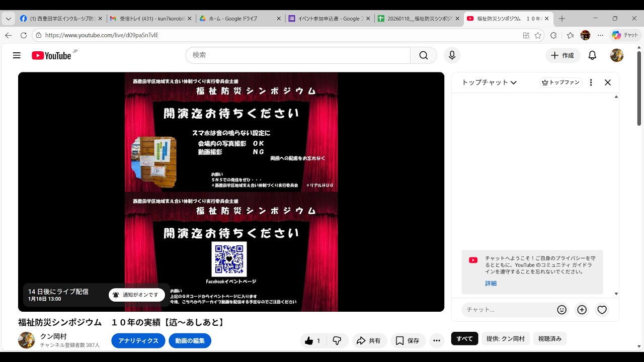Click the plus icon in chat
This screenshot has width=644, height=362.
[x=582, y=310]
